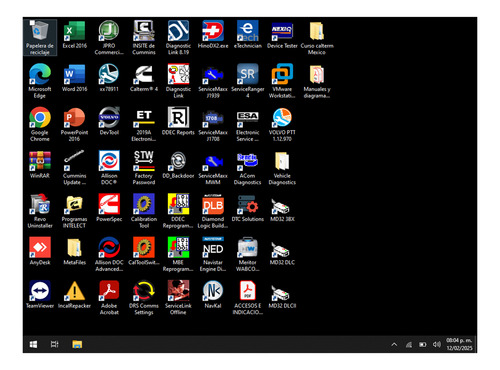Open the Windows Start menu

coord(33,344)
